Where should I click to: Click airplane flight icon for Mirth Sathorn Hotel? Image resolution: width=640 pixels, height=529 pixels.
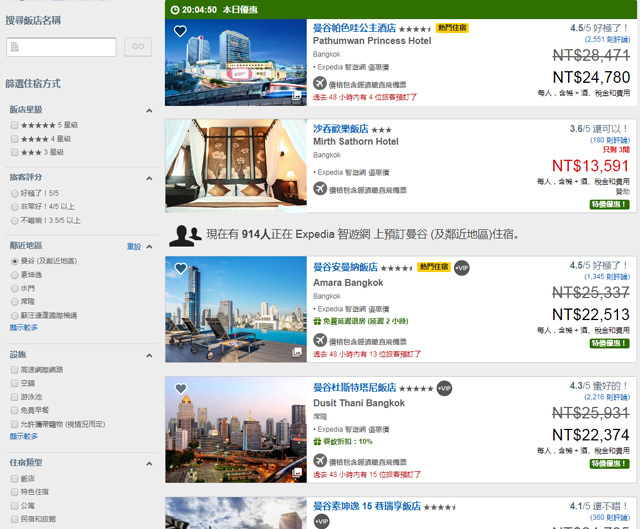(320, 189)
